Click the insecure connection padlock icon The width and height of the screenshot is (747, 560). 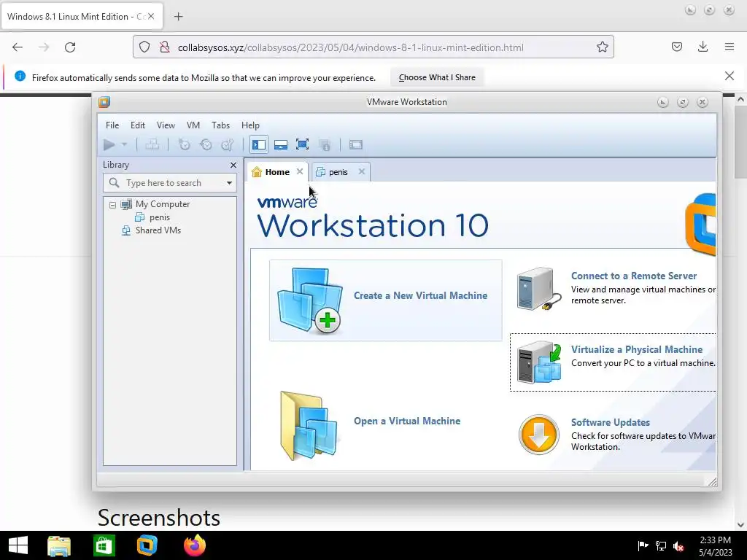pyautogui.click(x=164, y=47)
